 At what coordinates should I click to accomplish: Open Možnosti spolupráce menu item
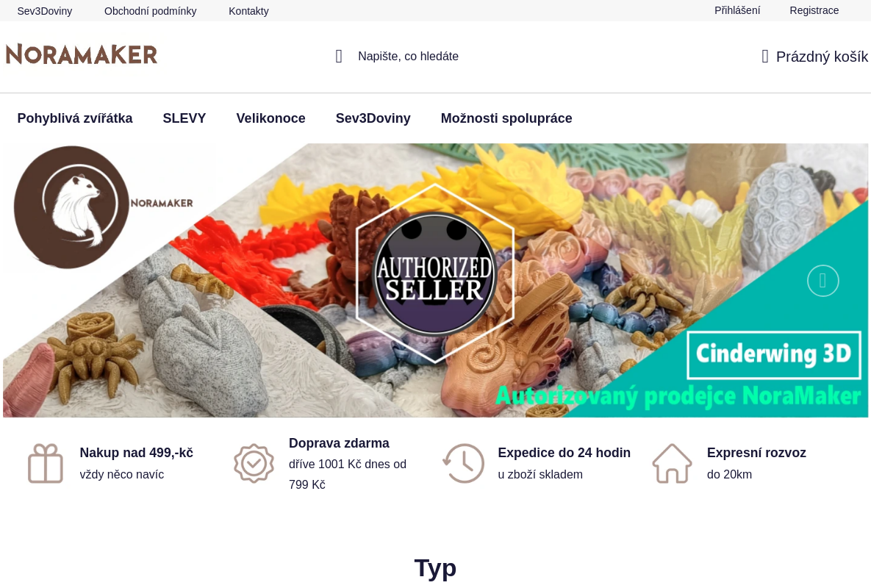tap(506, 118)
